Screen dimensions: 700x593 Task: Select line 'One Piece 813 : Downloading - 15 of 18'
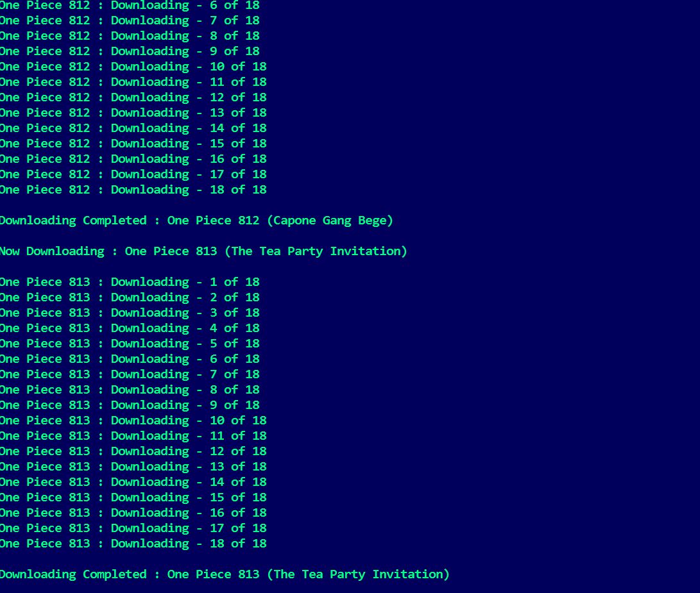coord(133,497)
